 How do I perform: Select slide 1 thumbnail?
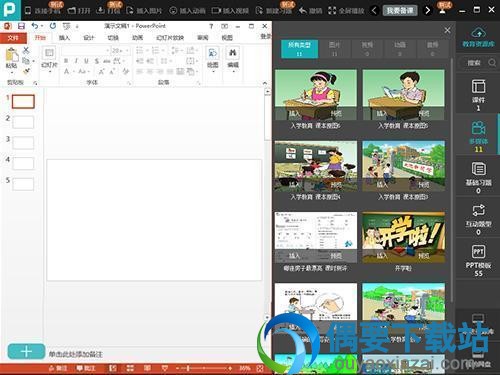point(23,101)
